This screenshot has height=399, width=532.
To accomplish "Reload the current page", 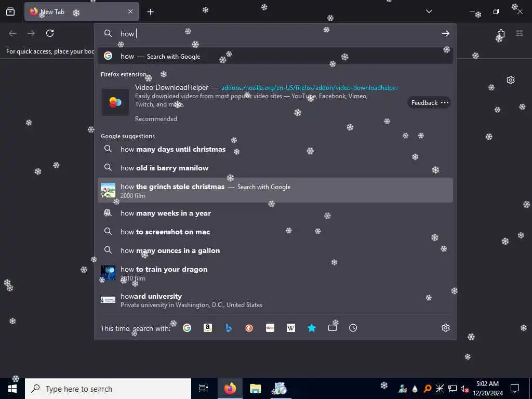I will (50, 33).
